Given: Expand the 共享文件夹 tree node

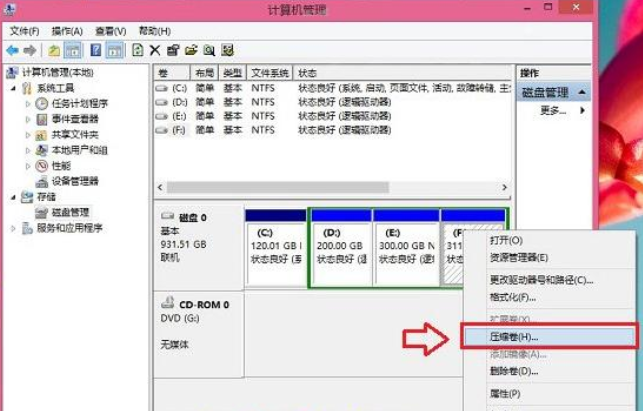Looking at the screenshot, I should point(28,135).
